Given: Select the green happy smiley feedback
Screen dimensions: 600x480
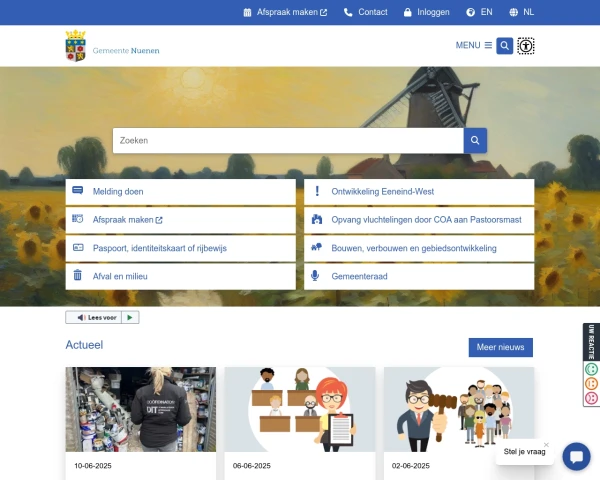Looking at the screenshot, I should point(592,369).
